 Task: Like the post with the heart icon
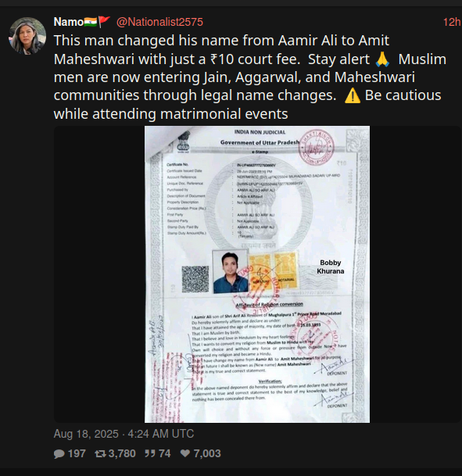pyautogui.click(x=185, y=453)
